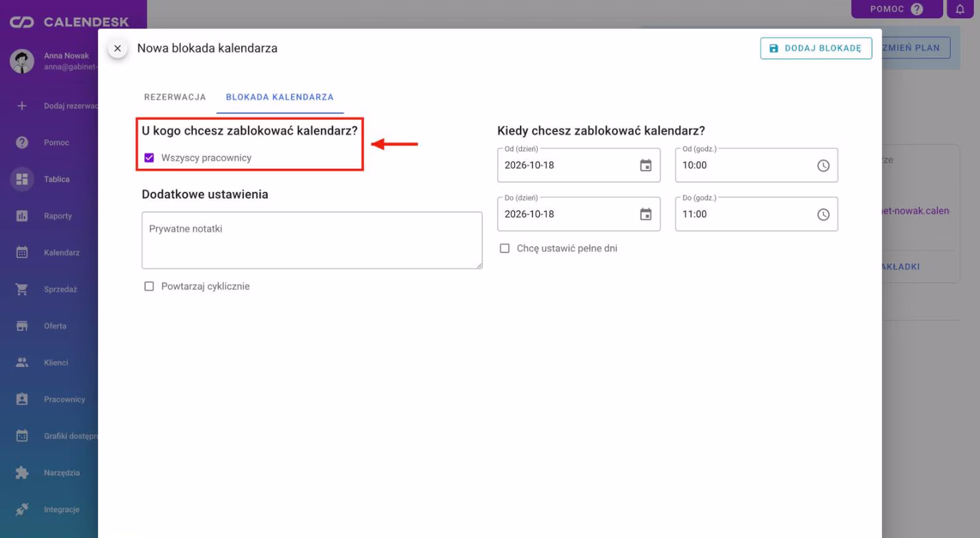980x538 pixels.
Task: Open Integracje plug icon in sidebar
Action: tap(22, 510)
